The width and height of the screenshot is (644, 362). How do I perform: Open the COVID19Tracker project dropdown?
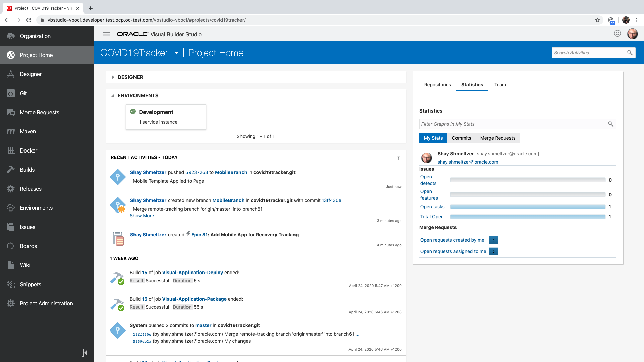point(177,53)
